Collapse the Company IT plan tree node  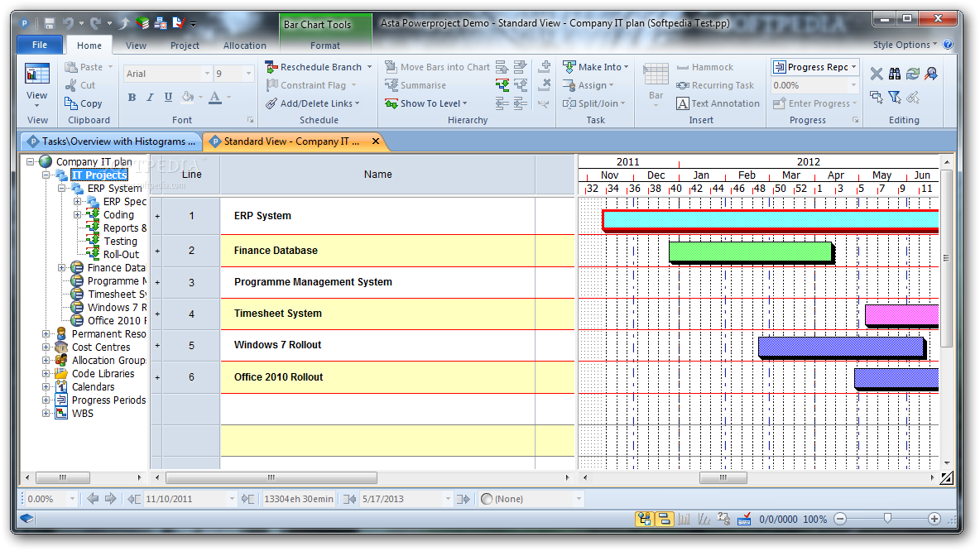30,161
